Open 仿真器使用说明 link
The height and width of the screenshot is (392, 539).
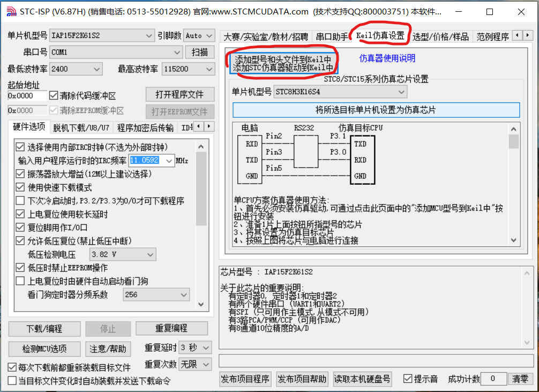(387, 58)
